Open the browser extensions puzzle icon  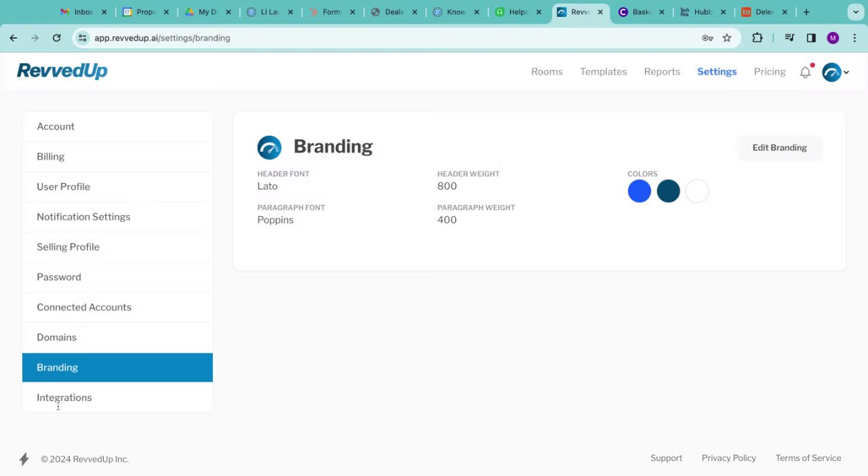pyautogui.click(x=757, y=38)
